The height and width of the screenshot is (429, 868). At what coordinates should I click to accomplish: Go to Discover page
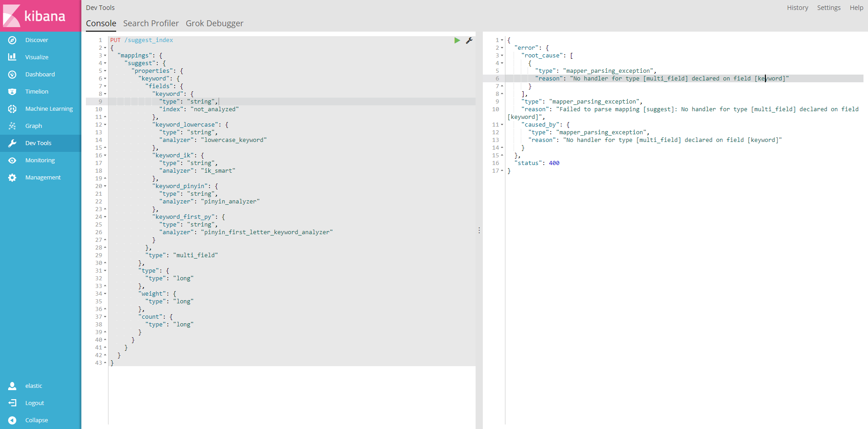click(37, 40)
